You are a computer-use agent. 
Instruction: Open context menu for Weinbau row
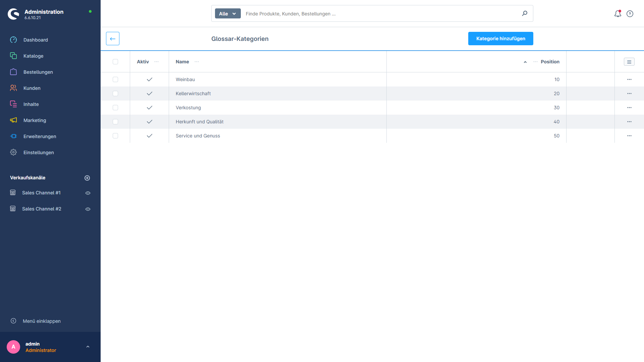[x=629, y=79]
